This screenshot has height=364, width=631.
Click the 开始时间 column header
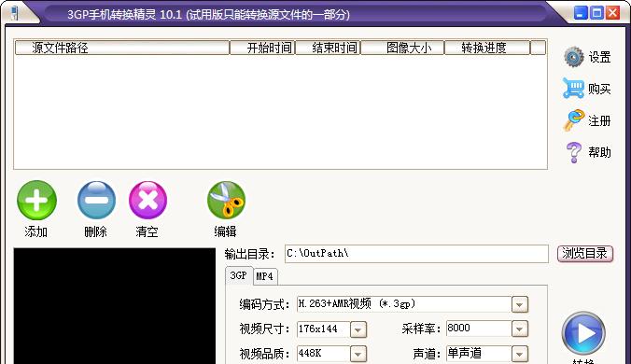pos(262,48)
